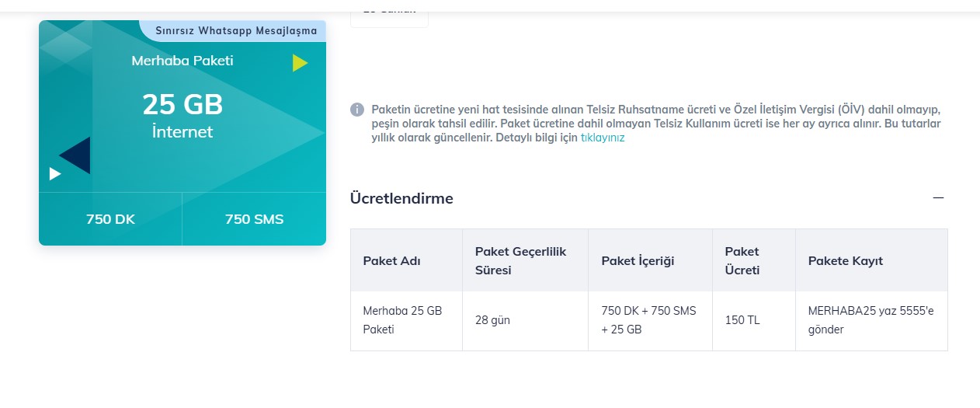Click the Pakete Kayıt column header
The width and height of the screenshot is (980, 408).
pos(871,260)
